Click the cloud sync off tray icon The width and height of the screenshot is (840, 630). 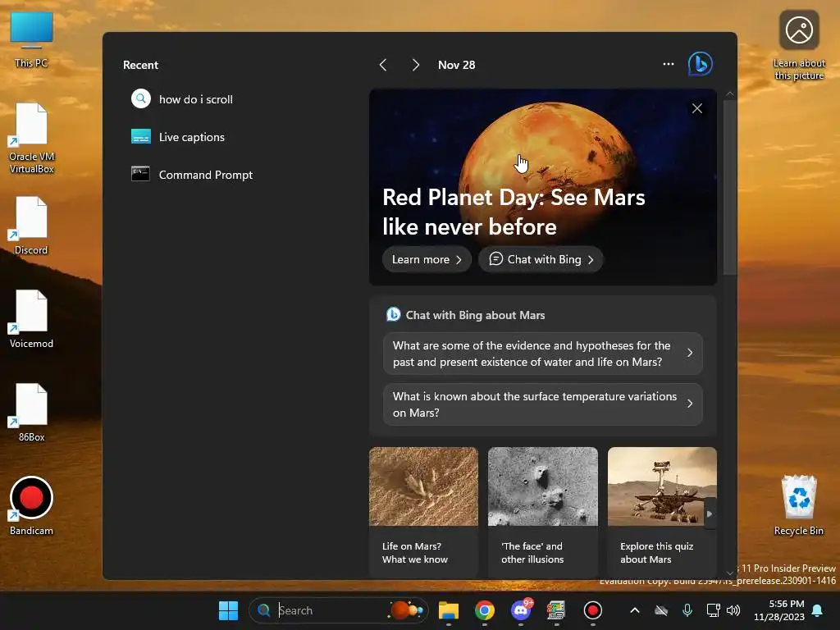(x=662, y=610)
